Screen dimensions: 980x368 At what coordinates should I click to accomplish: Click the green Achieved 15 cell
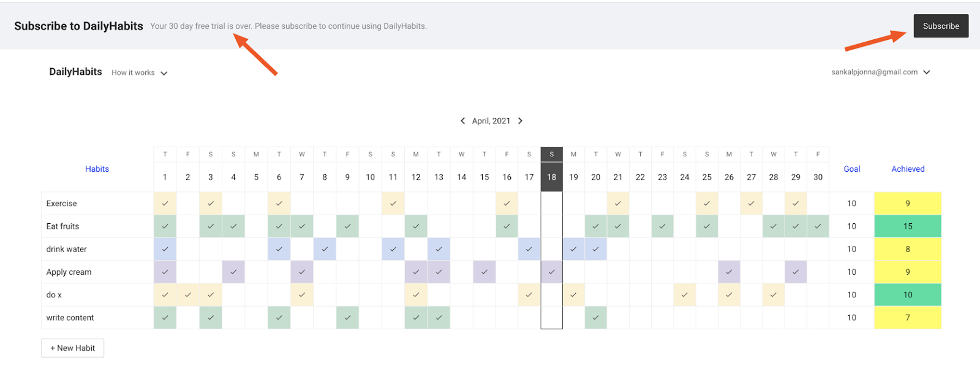tap(908, 226)
